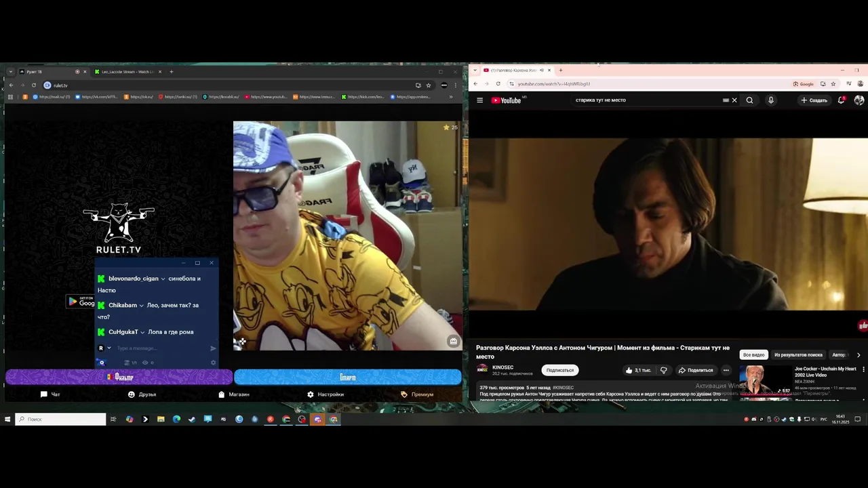Open the Joe Cocker Unchain My Heart thumbnail

[765, 380]
